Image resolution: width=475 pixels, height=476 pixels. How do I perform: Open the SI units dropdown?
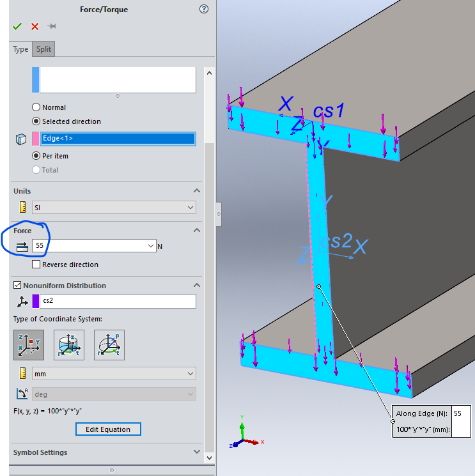click(114, 208)
